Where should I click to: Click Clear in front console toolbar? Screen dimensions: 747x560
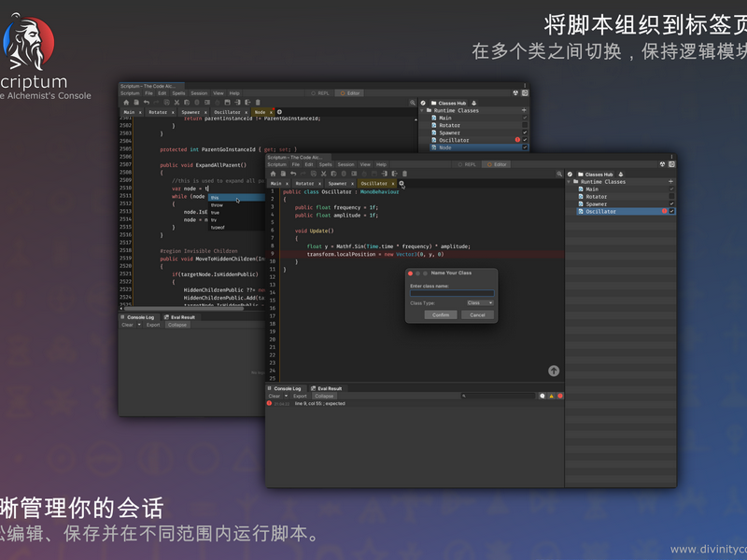[x=275, y=396]
